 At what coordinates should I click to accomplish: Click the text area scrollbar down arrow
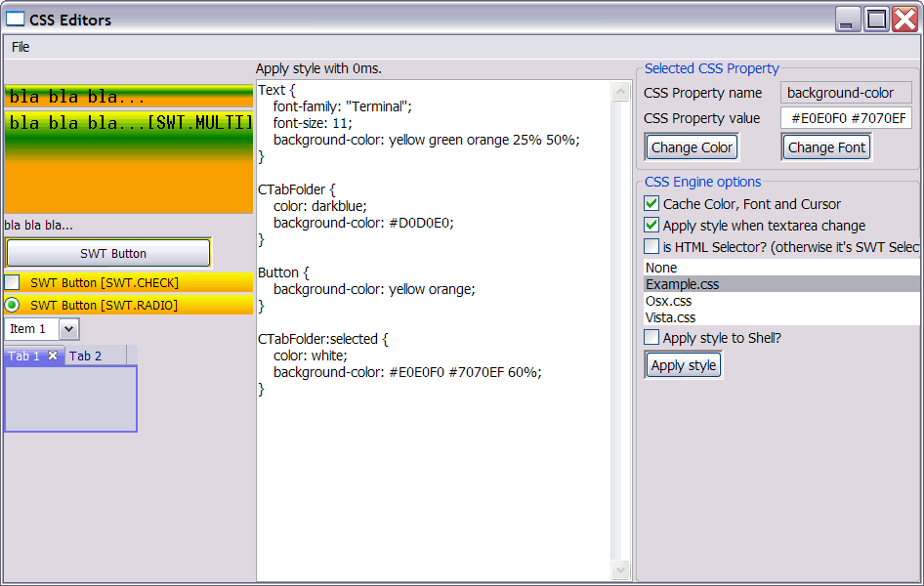point(620,569)
